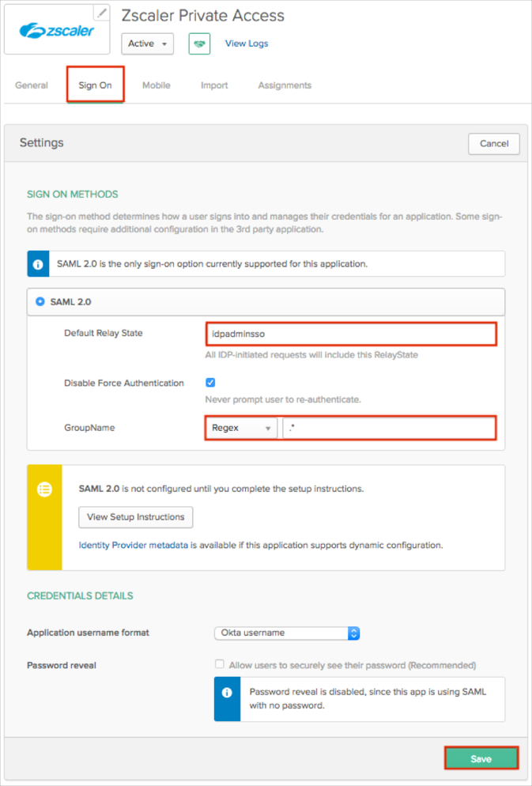Click the info icon in password reveal notice
Image resolution: width=532 pixels, height=786 pixels.
[x=227, y=692]
